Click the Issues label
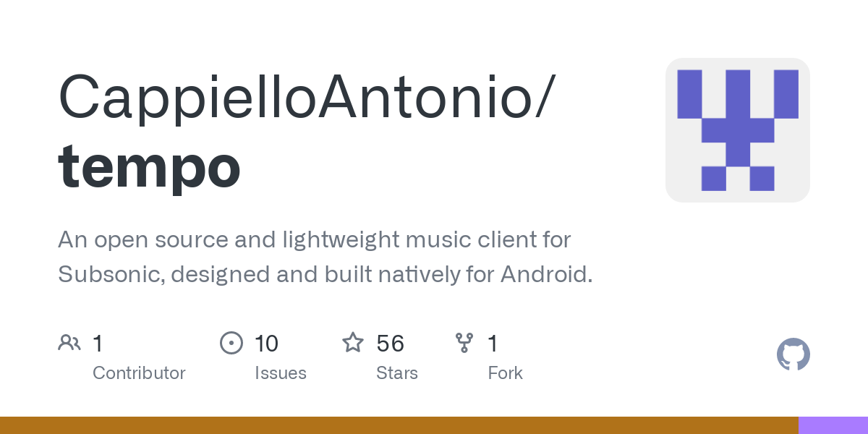The height and width of the screenshot is (434, 868). point(280,373)
